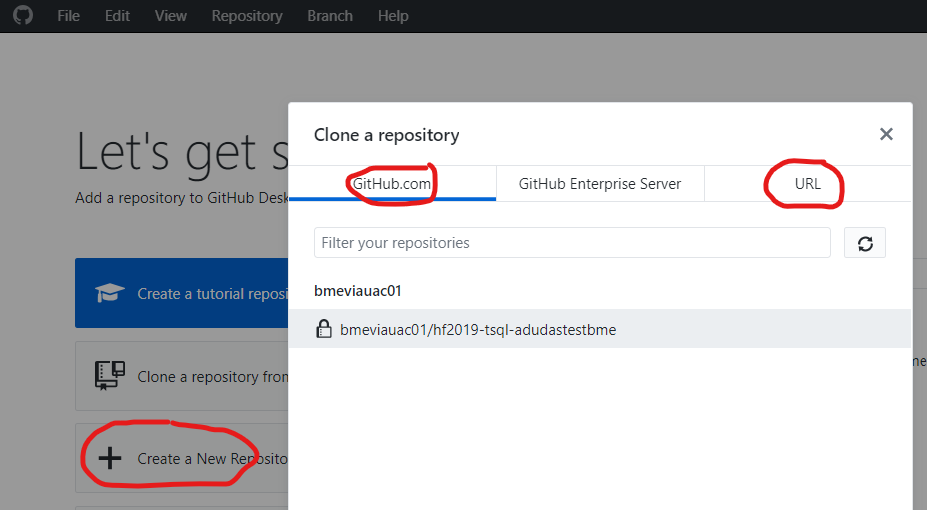Switch to the GitHub Enterprise Server tab
Screen dimensions: 927x510
pyautogui.click(x=600, y=184)
